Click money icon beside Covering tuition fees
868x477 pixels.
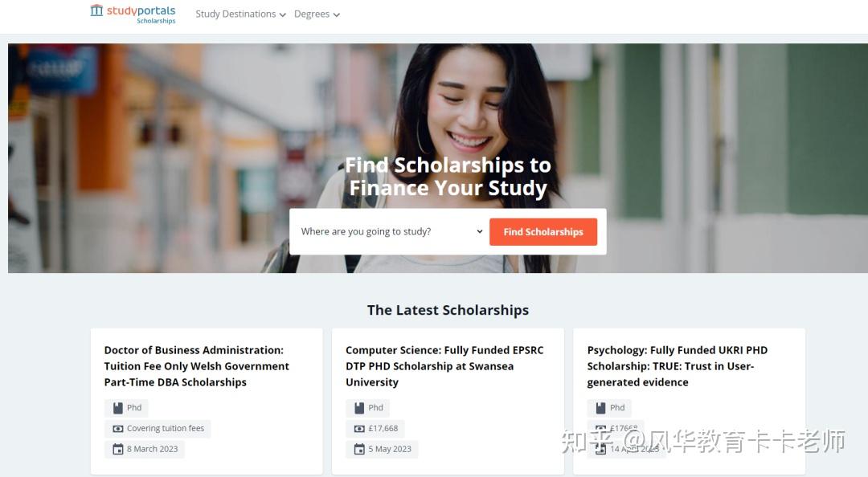(x=118, y=429)
